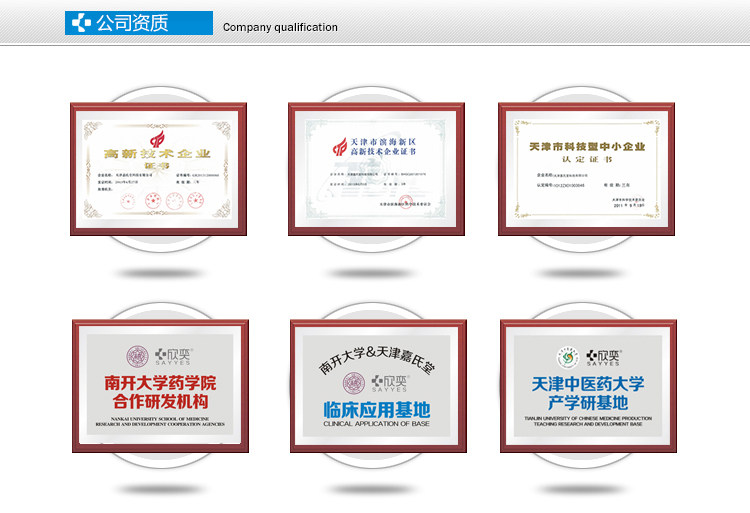
Task: Click the SAYYES logo on 产学研基地 plaque
Action: coord(603,358)
